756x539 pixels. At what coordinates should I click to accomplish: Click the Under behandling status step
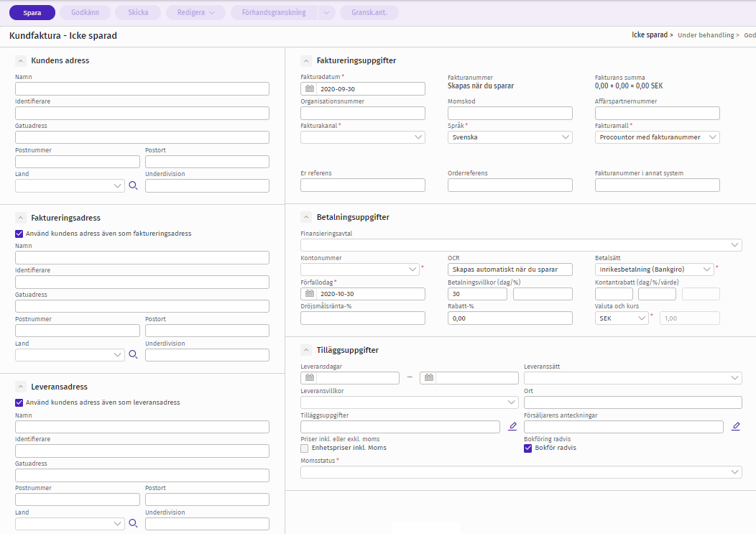coord(706,35)
